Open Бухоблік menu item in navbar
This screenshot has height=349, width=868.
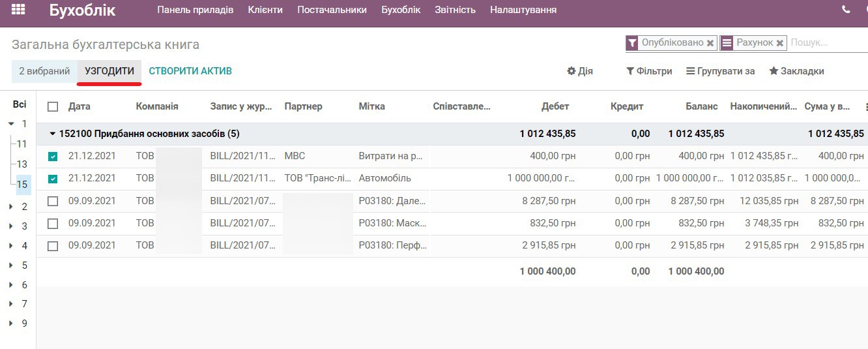click(x=401, y=10)
